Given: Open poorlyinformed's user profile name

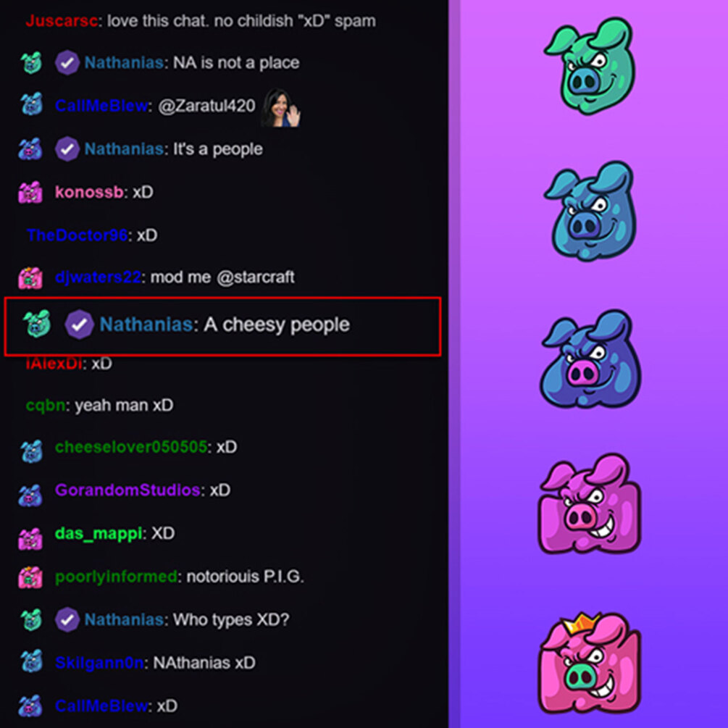Looking at the screenshot, I should point(116,577).
